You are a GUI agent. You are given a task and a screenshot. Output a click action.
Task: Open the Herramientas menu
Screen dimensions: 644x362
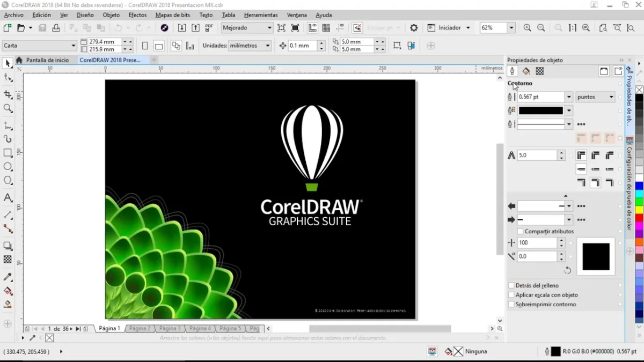pyautogui.click(x=261, y=15)
